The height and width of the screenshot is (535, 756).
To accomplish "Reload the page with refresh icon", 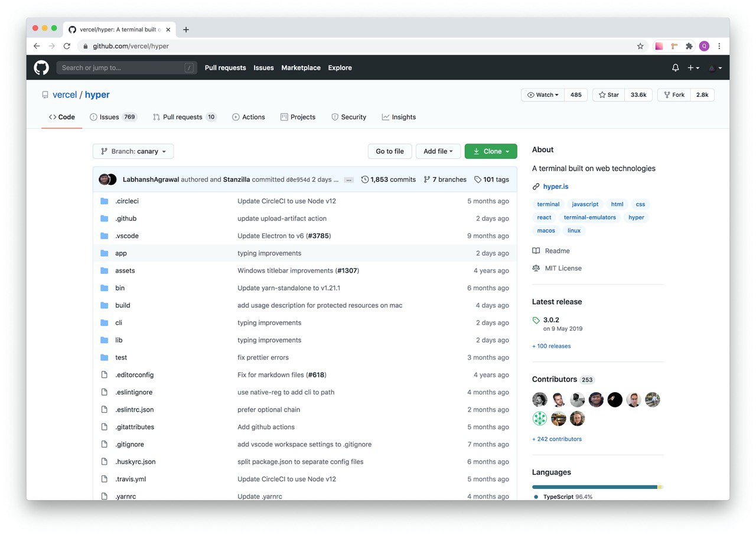I will (x=67, y=46).
